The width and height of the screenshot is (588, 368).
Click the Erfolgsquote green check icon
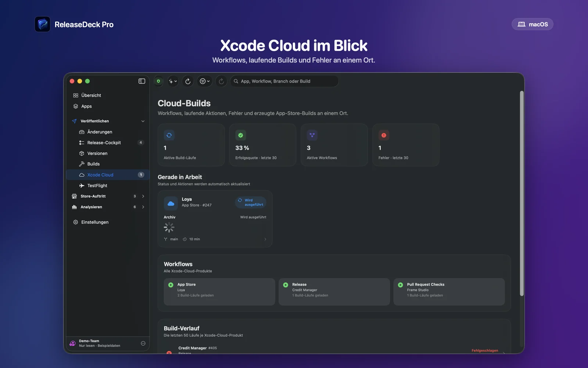point(241,135)
